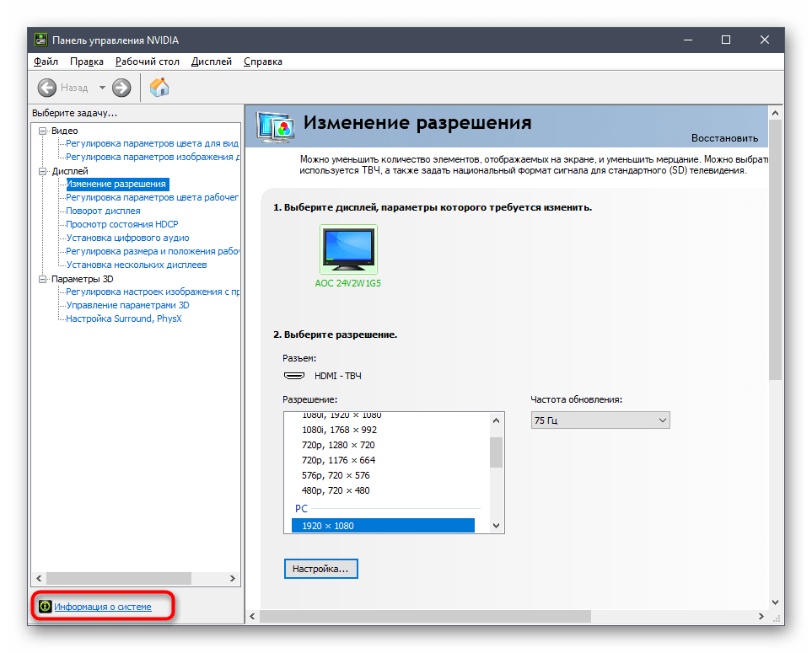
Task: Collapse the Видео tree section
Action: click(x=42, y=131)
